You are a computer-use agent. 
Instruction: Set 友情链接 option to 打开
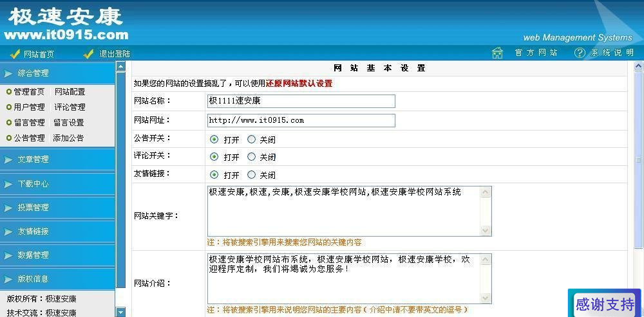pos(214,175)
